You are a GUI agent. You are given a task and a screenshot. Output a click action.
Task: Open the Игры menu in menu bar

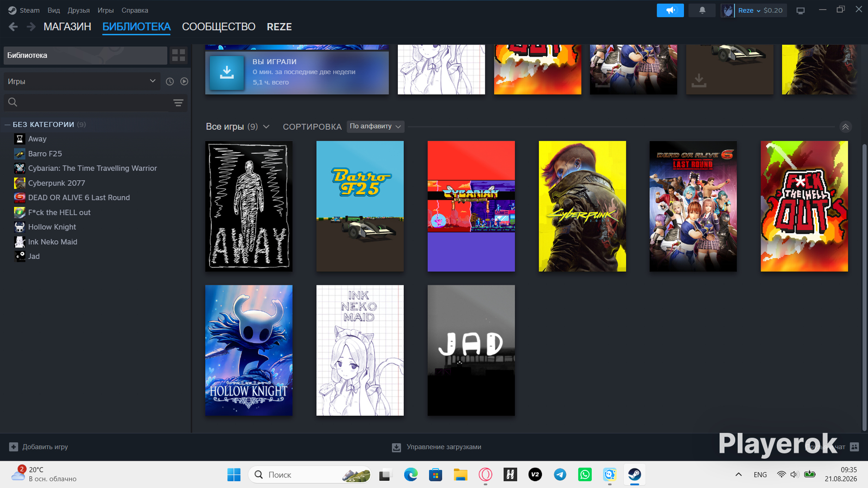pos(105,10)
